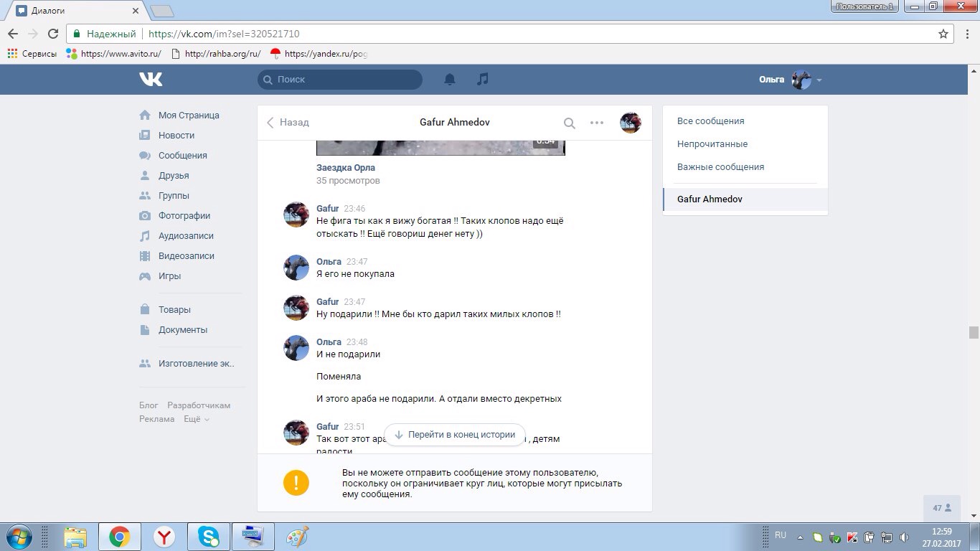Image resolution: width=980 pixels, height=551 pixels.
Task: Select the message 'Я его не покупала'
Action: coord(355,274)
